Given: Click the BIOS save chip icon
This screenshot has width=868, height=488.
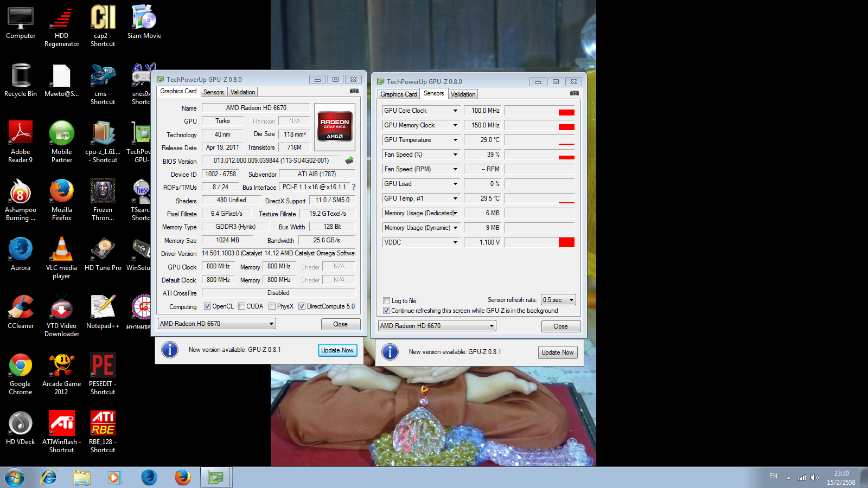Looking at the screenshot, I should tap(349, 160).
